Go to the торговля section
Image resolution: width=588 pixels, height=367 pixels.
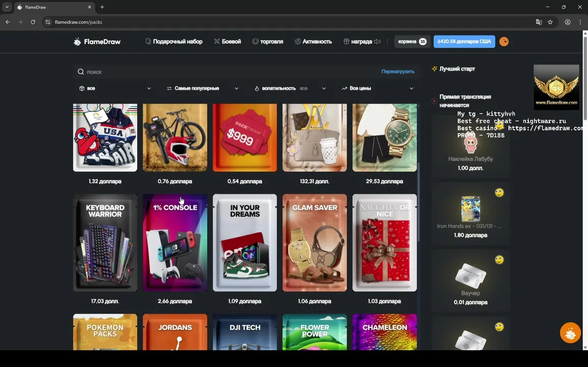click(268, 42)
